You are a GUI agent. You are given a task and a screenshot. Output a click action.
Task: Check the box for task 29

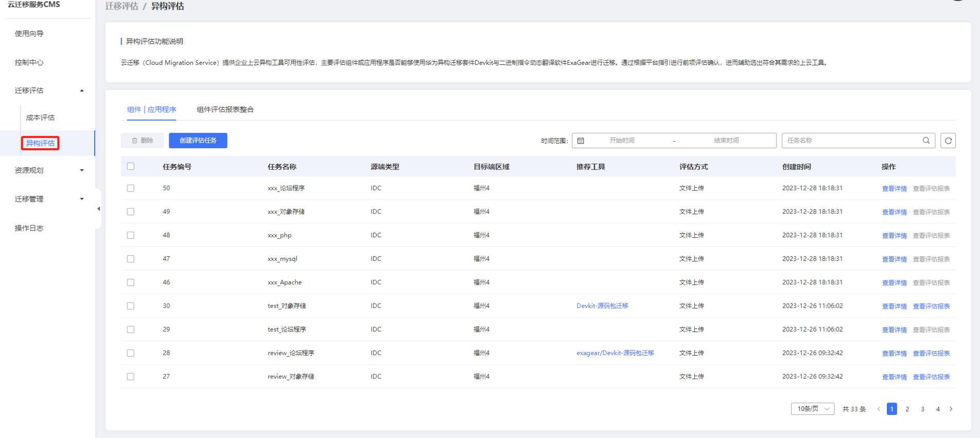coord(131,329)
